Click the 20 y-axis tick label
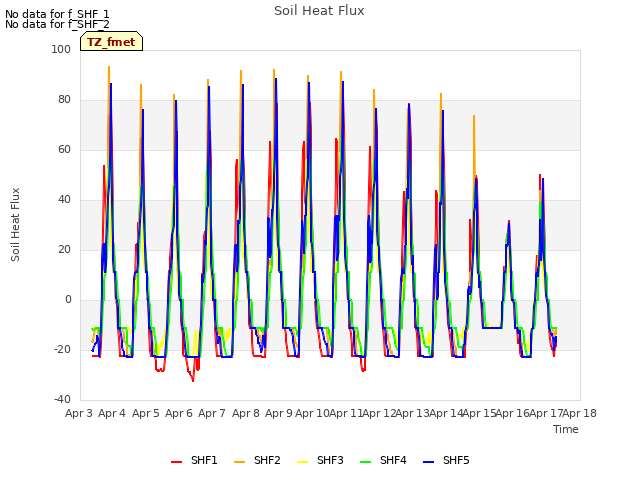 (x=64, y=249)
